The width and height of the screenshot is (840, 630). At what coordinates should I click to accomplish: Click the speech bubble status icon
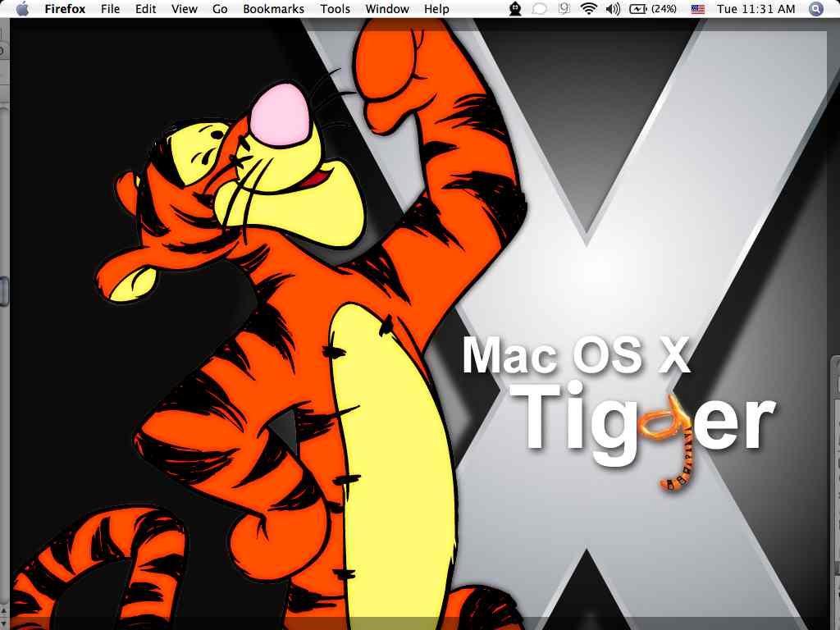540,9
